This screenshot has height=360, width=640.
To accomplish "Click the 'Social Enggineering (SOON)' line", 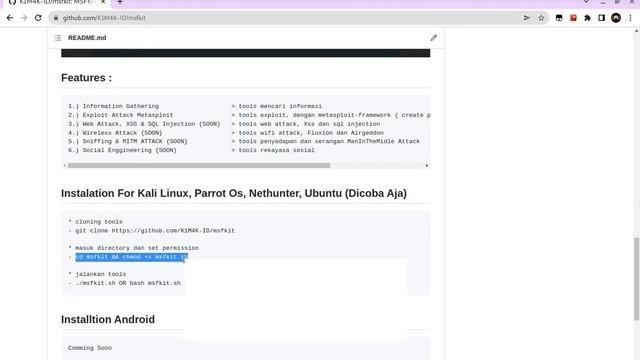I will [x=122, y=150].
